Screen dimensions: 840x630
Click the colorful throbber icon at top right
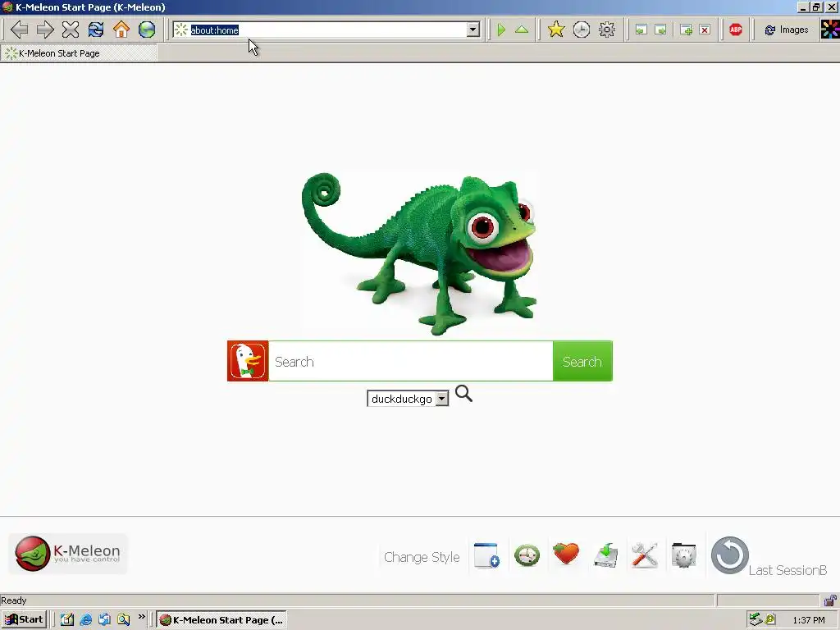tap(830, 30)
